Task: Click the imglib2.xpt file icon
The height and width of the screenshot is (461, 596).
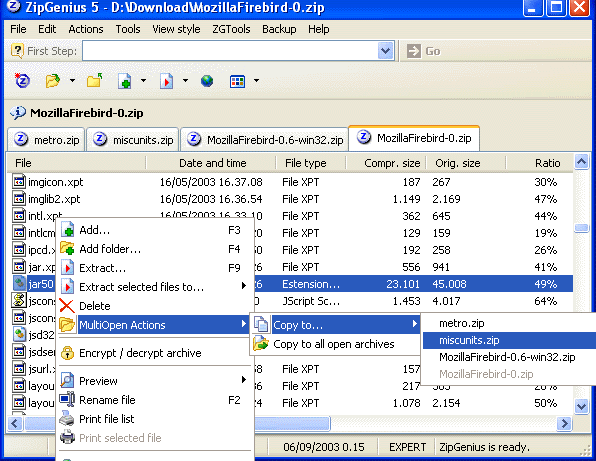Action: pos(19,199)
